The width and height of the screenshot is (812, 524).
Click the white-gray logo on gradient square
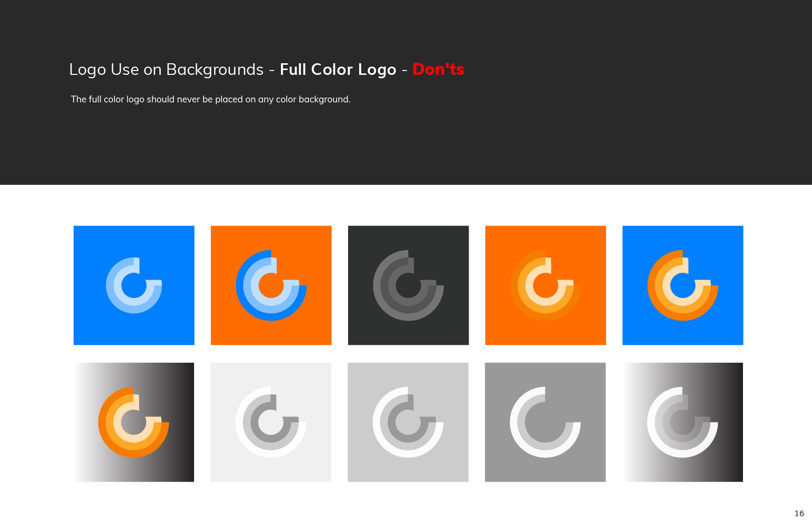pyautogui.click(x=683, y=422)
